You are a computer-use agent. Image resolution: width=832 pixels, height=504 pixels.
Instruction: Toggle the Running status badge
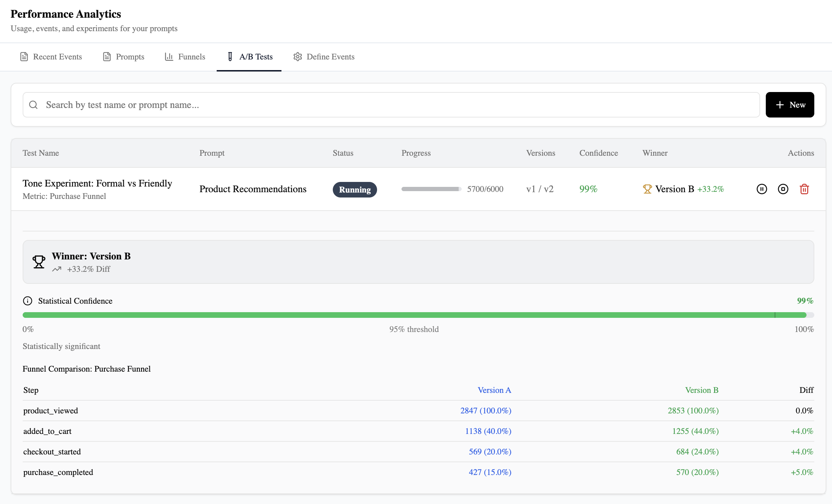pos(355,189)
